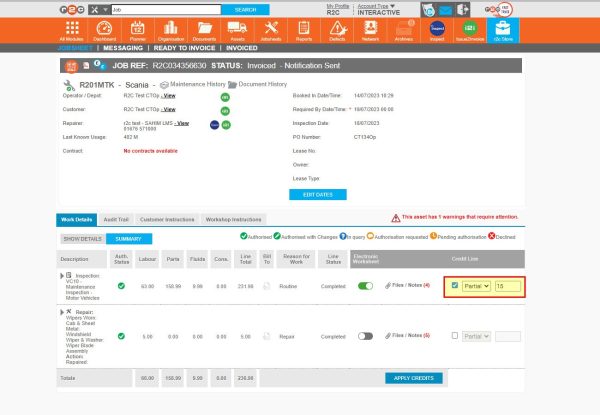Click the green badge on Operator / Depot row
The width and height of the screenshot is (600, 415).
[x=225, y=97]
